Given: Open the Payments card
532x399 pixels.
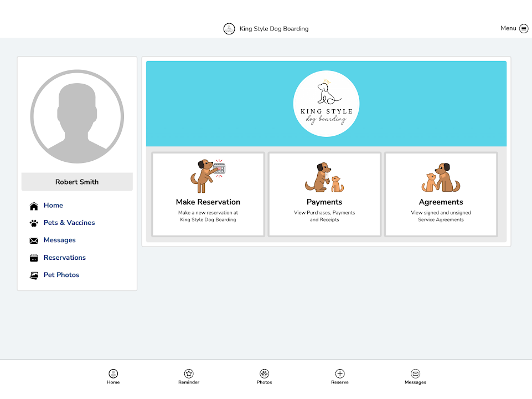Looking at the screenshot, I should (324, 195).
